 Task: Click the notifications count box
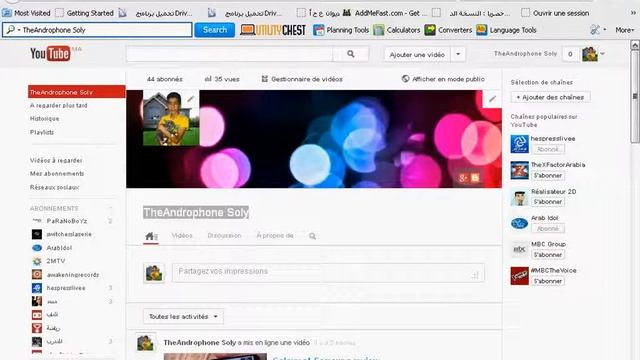[570, 54]
